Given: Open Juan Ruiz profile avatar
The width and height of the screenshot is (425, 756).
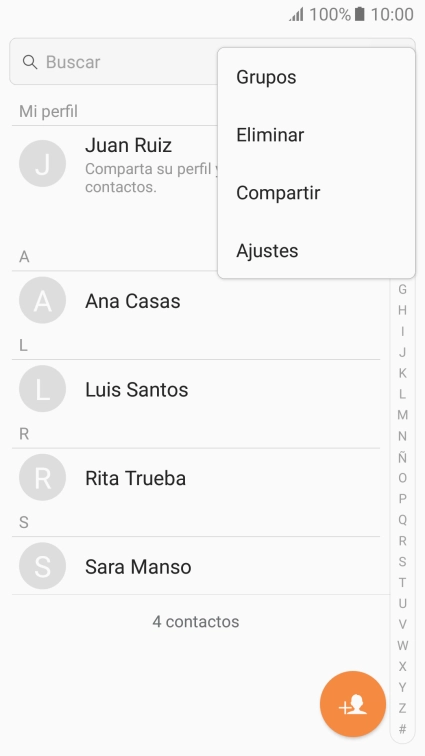Looking at the screenshot, I should click(x=42, y=163).
